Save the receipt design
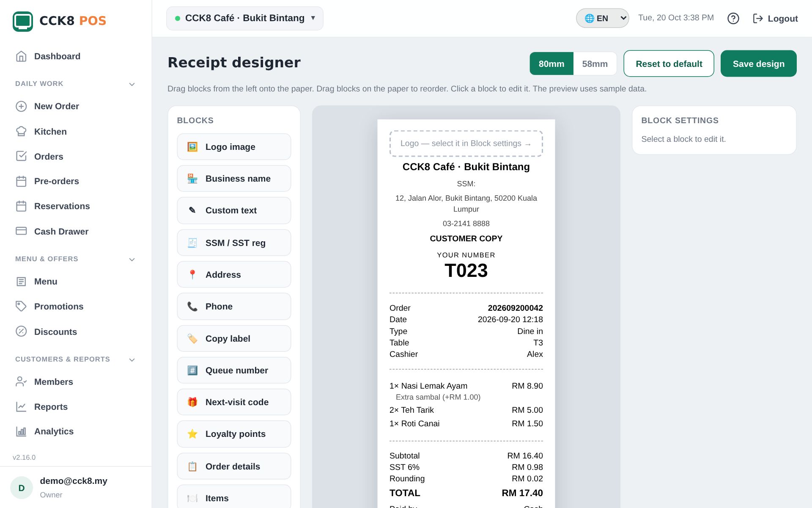812x508 pixels. point(758,63)
